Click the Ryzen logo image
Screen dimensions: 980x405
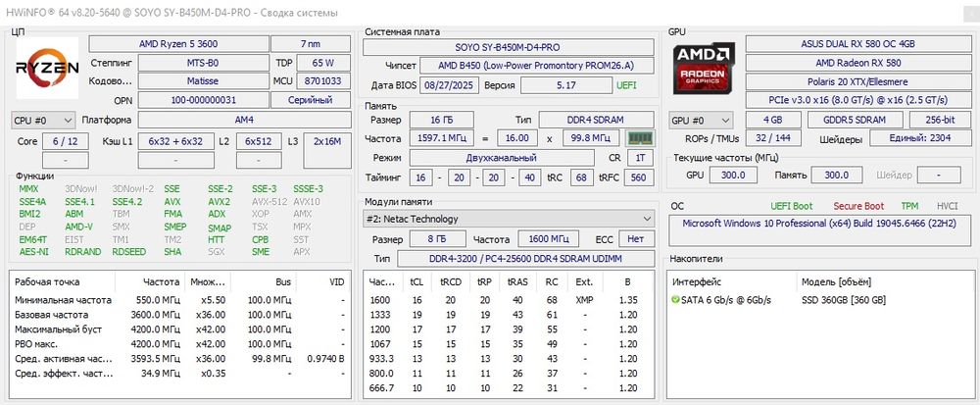pyautogui.click(x=47, y=68)
